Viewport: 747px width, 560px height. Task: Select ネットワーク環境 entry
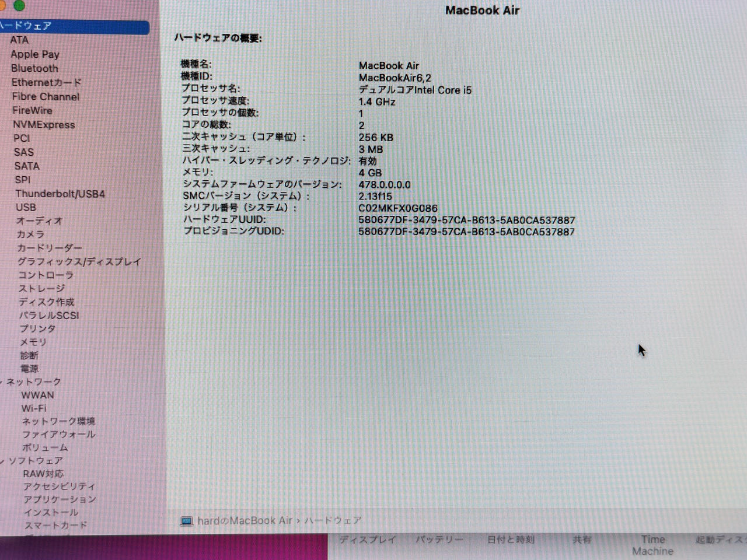pyautogui.click(x=58, y=421)
